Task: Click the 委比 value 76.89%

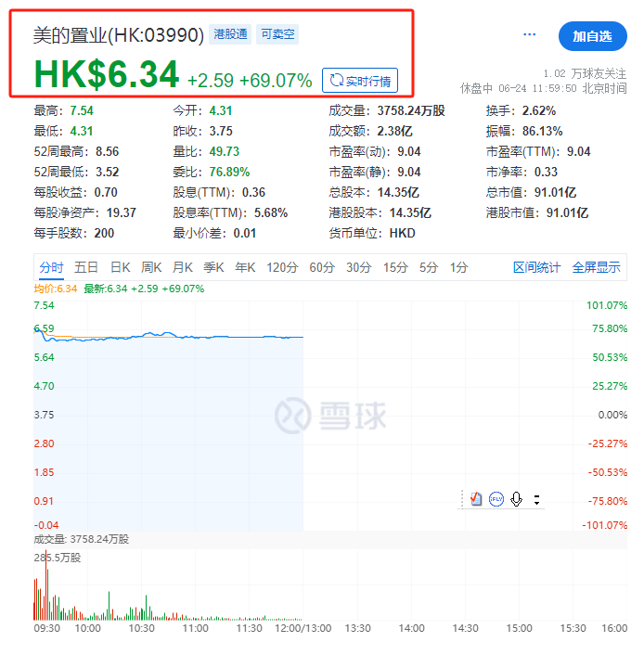Action: point(229,173)
